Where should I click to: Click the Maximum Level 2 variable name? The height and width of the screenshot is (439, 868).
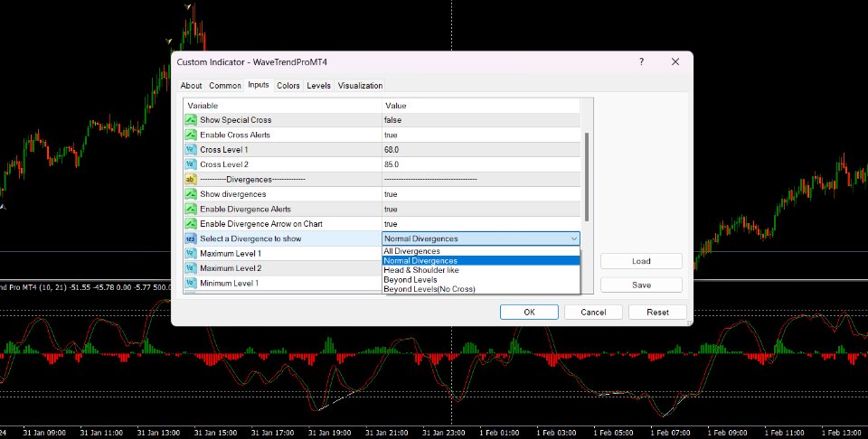(x=231, y=268)
